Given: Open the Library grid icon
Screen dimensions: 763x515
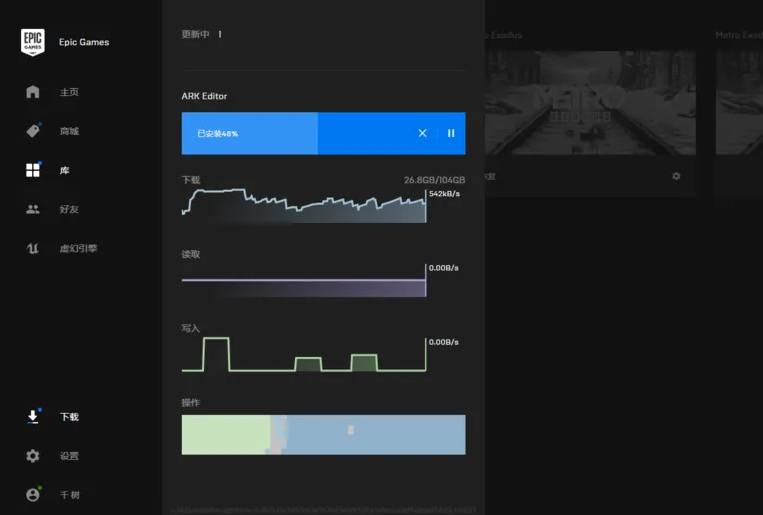Looking at the screenshot, I should 33,170.
